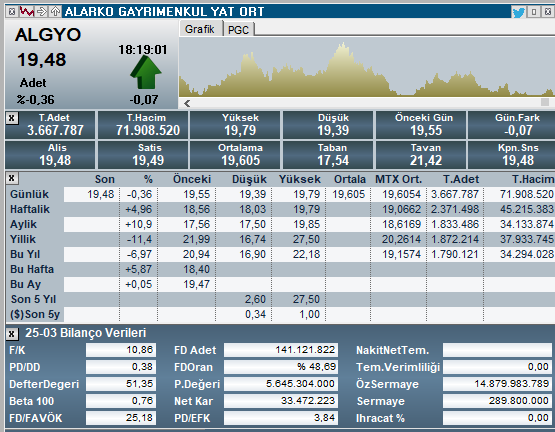Click the PD/DD value field 0,38
The image size is (555, 432).
[x=120, y=367]
